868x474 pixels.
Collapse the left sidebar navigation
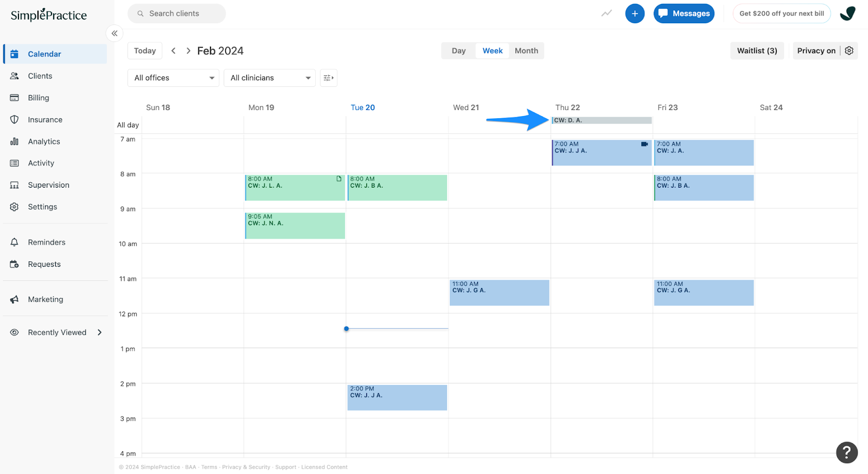coord(114,34)
